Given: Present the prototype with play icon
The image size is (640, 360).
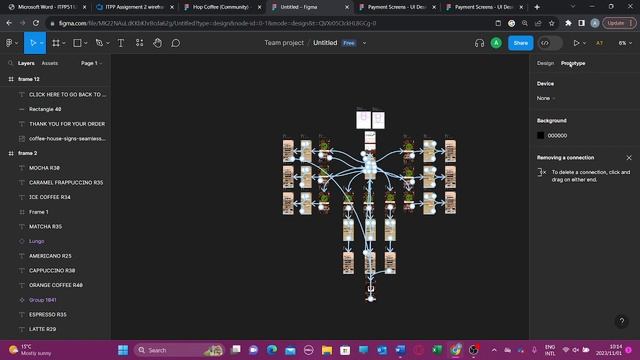Looking at the screenshot, I should [x=576, y=43].
